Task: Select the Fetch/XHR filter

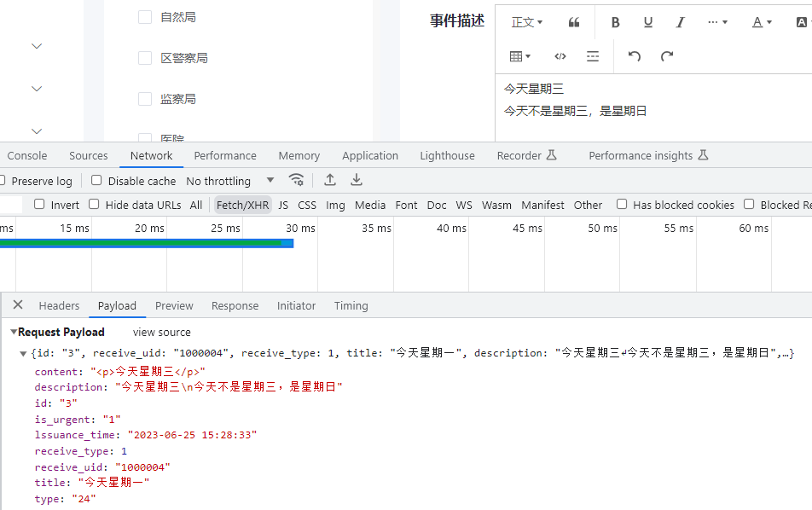Action: 243,205
